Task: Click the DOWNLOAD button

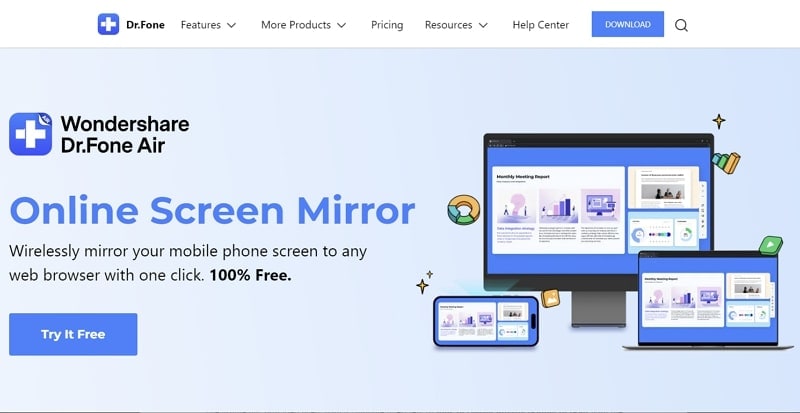Action: pos(628,24)
